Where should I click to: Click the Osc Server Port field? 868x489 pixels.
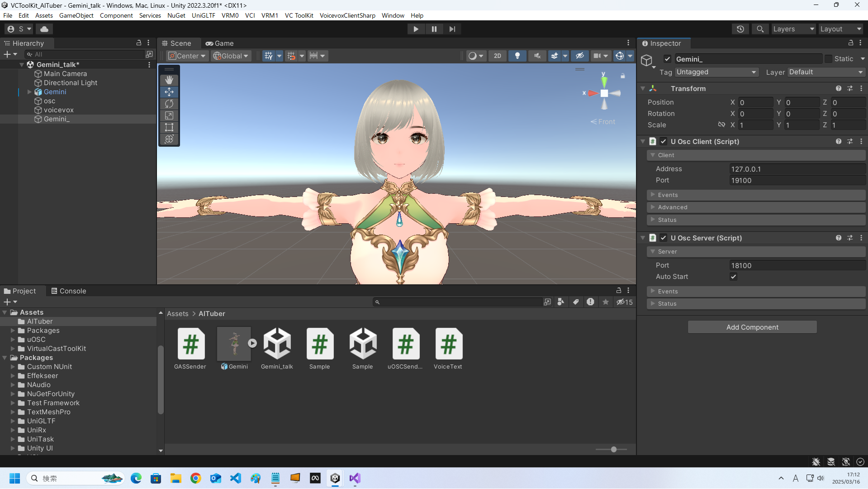click(797, 265)
